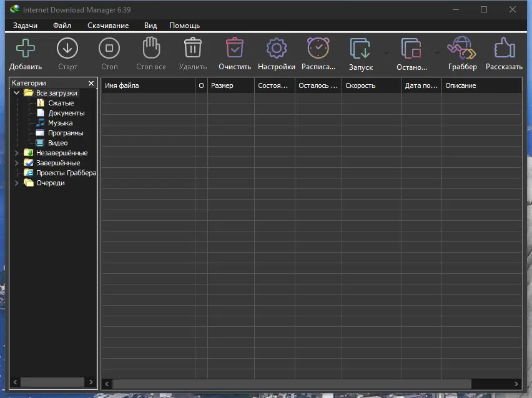Maximize the Internet Download Manager window
The width and height of the screenshot is (532, 398).
click(x=484, y=9)
